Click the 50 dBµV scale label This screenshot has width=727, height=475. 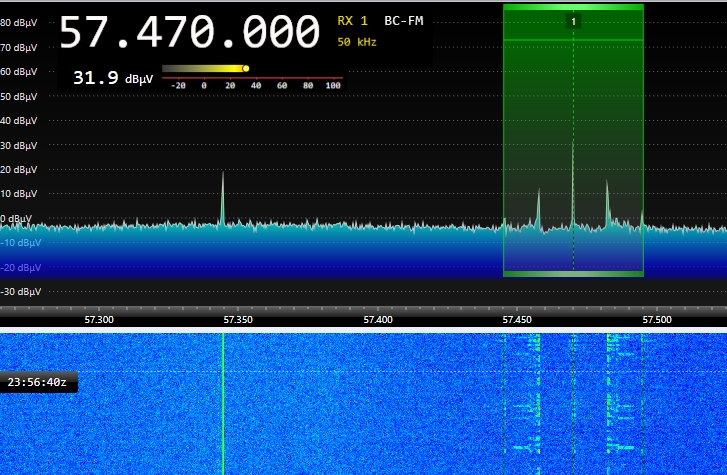19,96
